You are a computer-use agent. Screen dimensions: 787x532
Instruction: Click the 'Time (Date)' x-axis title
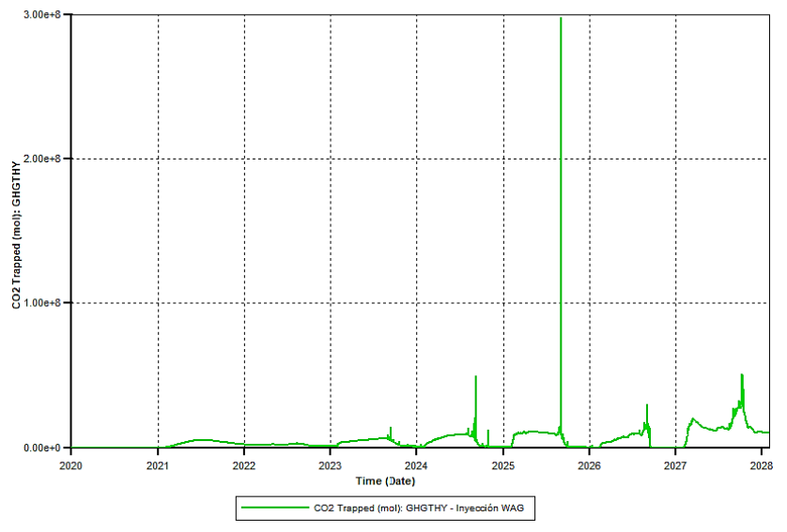point(384,480)
